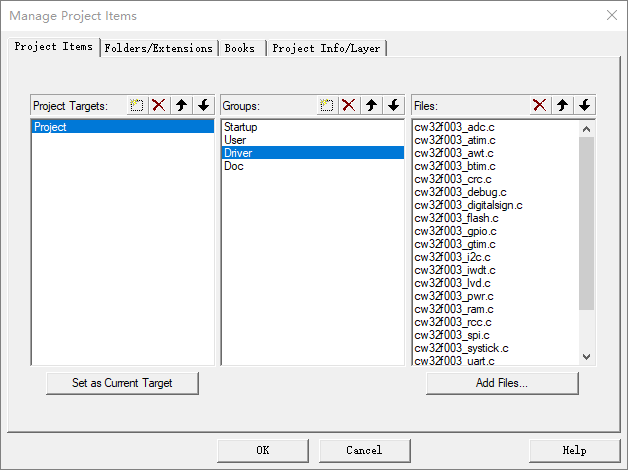Switch to Project Items tab
Screen dimensions: 628x470
pyautogui.click(x=54, y=47)
